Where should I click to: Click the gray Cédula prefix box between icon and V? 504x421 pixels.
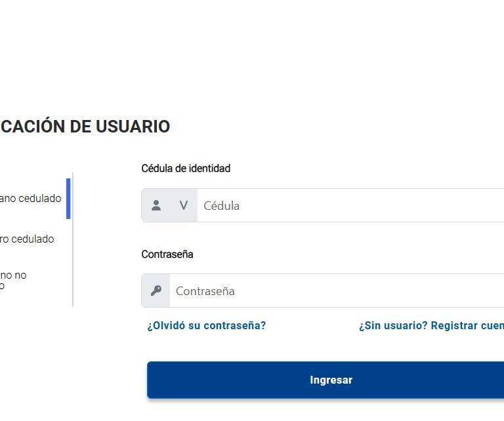tap(169, 205)
